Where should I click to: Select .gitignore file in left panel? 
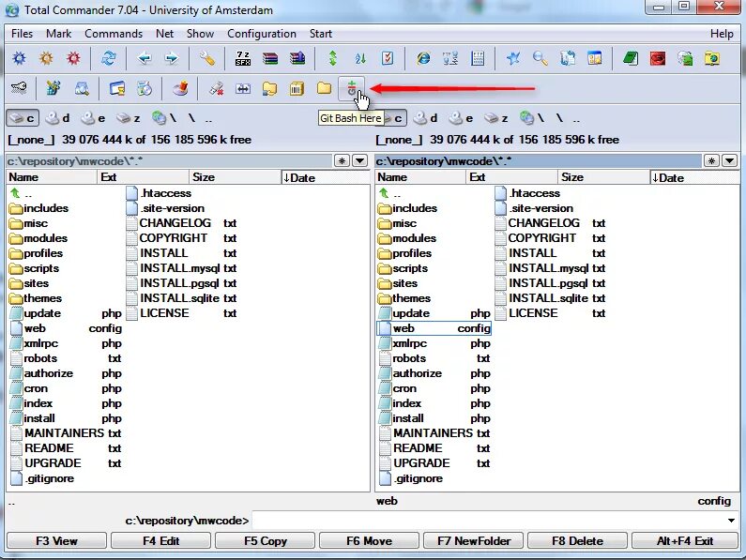pos(43,478)
